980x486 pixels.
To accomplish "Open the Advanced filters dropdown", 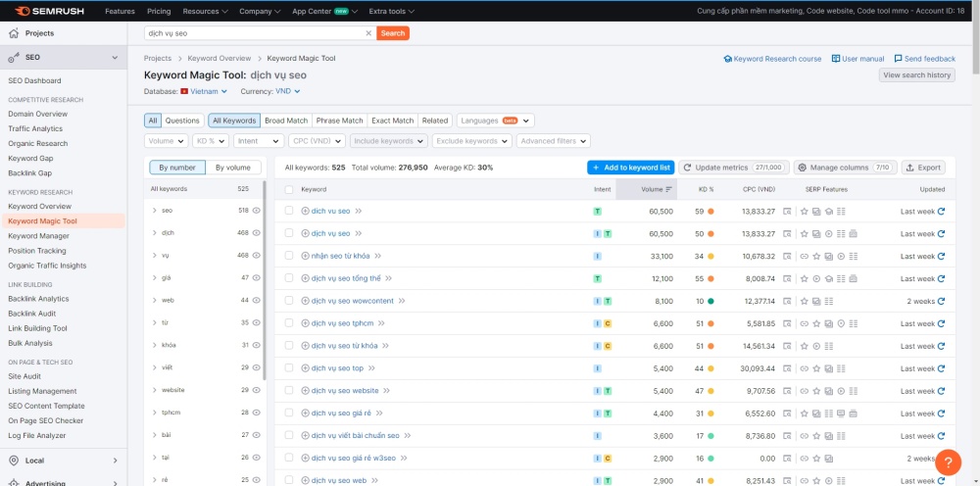I will [554, 141].
